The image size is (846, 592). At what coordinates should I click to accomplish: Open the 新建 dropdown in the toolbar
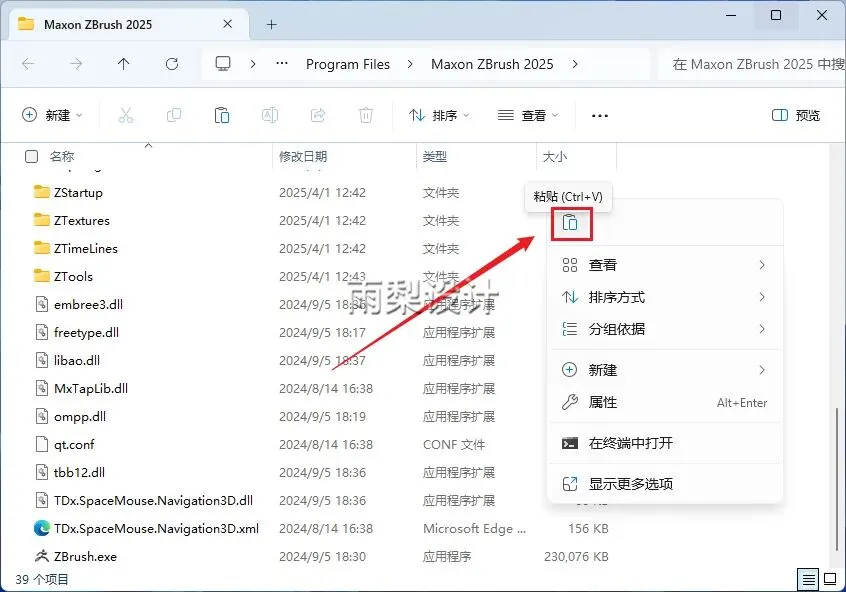(52, 115)
